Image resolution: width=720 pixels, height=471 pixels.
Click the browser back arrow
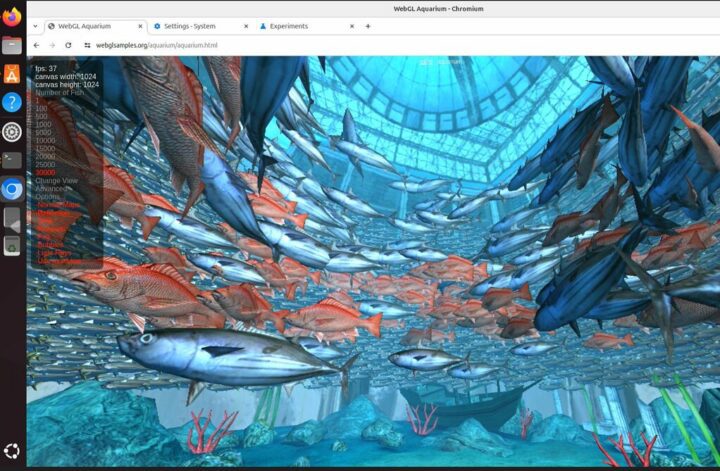(x=37, y=45)
